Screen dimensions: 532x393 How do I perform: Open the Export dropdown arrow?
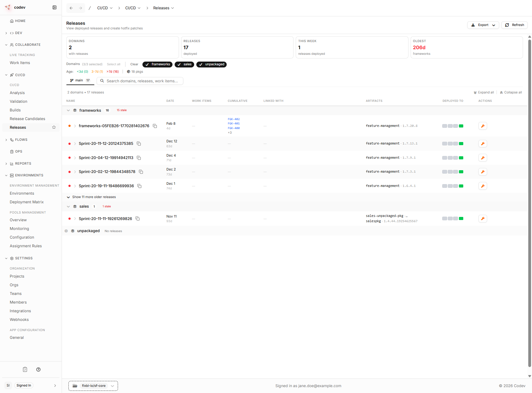[493, 25]
